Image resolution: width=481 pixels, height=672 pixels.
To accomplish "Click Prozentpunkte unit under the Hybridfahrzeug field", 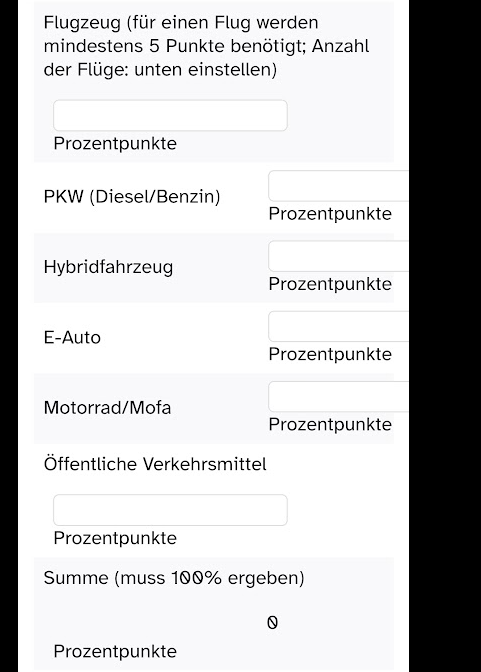I will [x=330, y=284].
